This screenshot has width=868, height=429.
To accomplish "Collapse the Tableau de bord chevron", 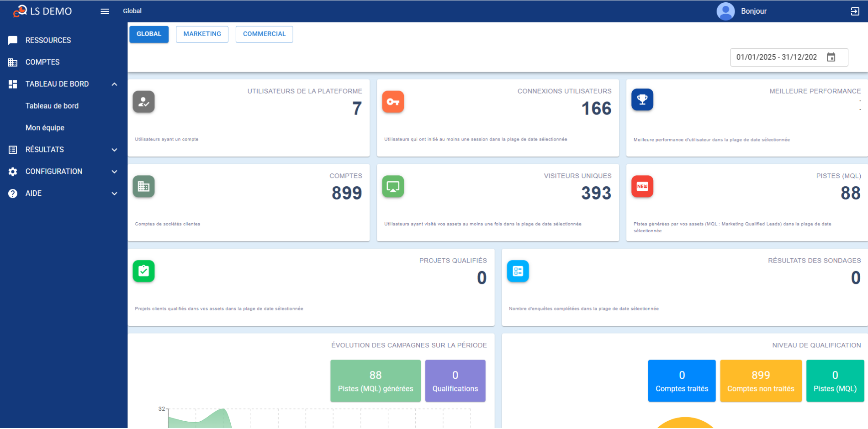I will tap(114, 84).
